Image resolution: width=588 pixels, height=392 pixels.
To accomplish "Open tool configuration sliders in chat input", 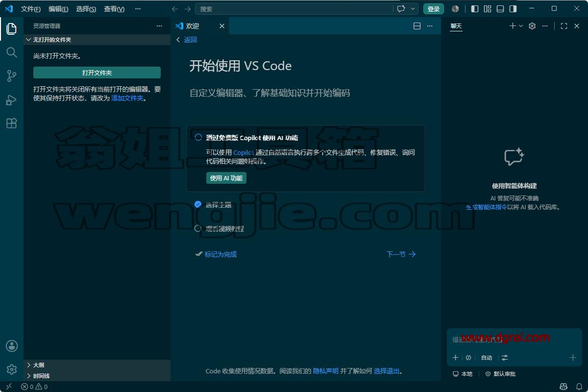I will click(x=505, y=358).
